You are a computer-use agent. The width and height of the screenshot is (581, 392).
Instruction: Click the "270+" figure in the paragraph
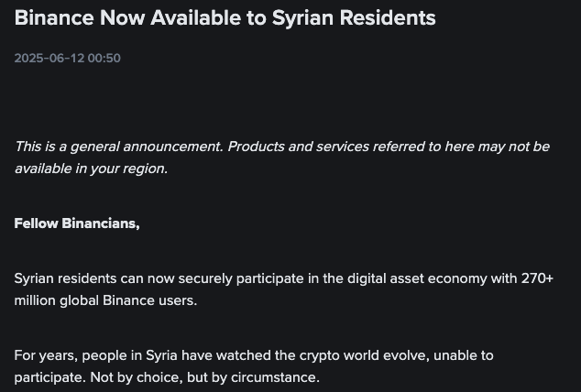tap(536, 278)
